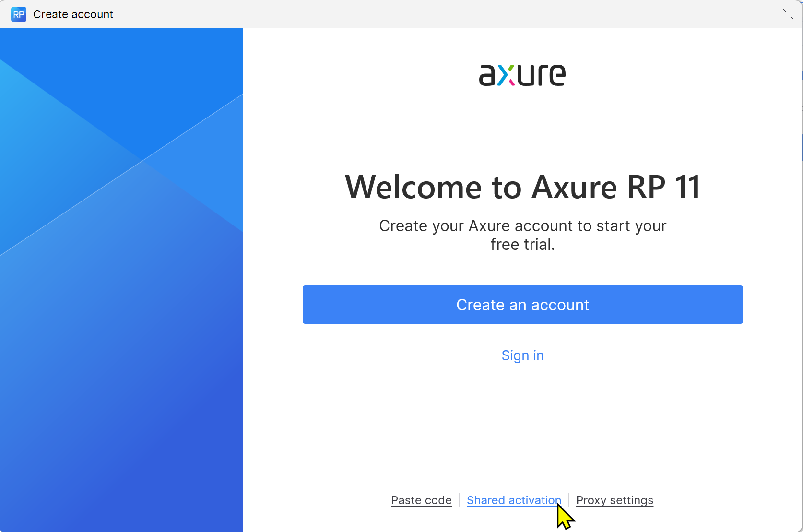Click the Welcome to Axure RP 11 heading

[522, 187]
